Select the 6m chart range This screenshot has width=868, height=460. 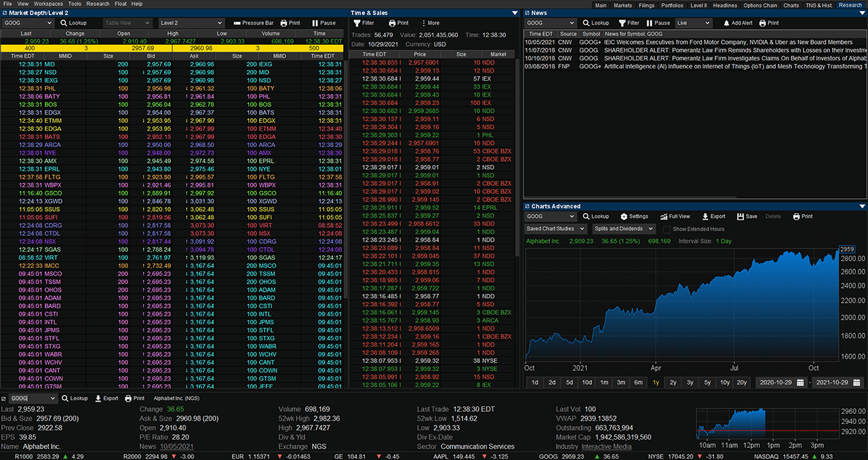pos(638,383)
